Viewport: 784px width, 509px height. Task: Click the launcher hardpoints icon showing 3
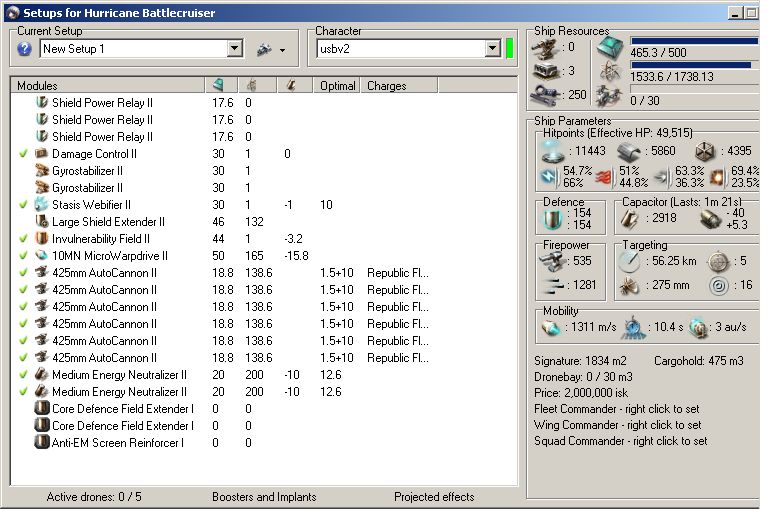(x=545, y=72)
